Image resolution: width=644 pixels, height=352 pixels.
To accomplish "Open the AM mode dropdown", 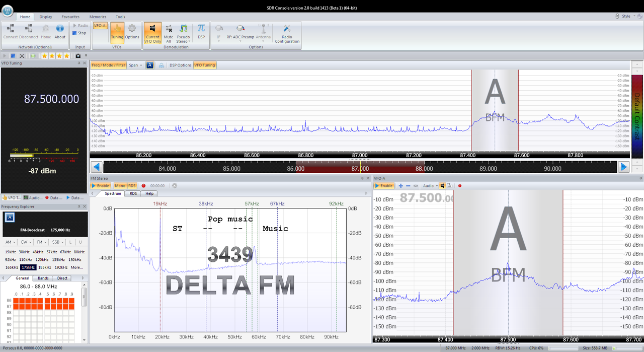I will (10, 242).
